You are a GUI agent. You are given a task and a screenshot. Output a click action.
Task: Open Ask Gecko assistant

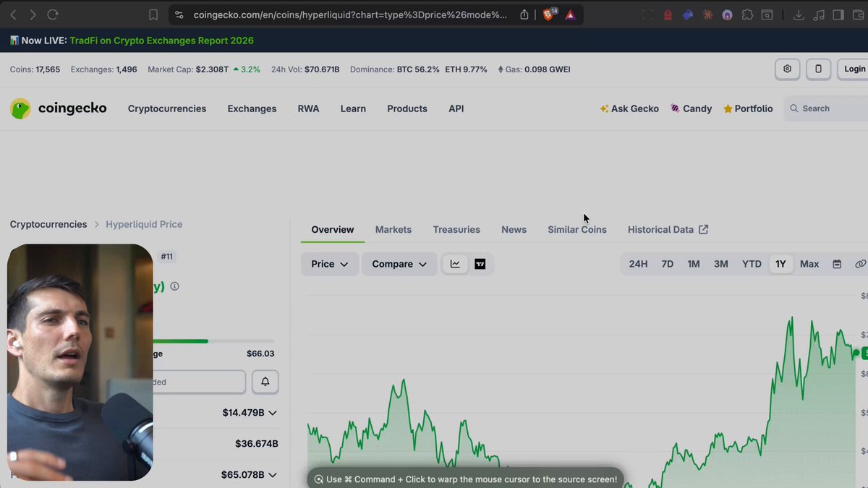(629, 108)
